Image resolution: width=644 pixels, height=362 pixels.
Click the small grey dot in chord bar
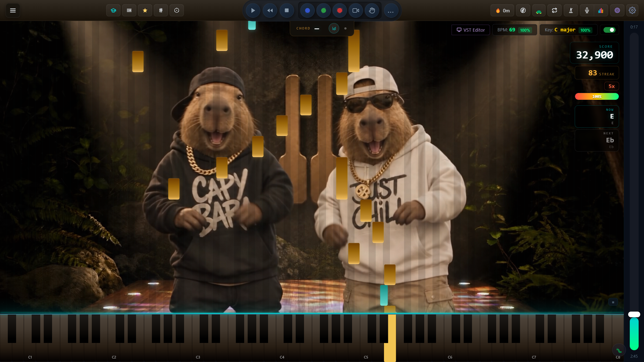[345, 28]
